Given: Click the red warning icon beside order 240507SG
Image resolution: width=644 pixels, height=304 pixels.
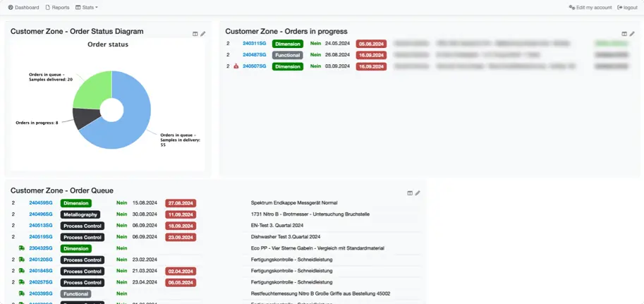Looking at the screenshot, I should (x=237, y=66).
